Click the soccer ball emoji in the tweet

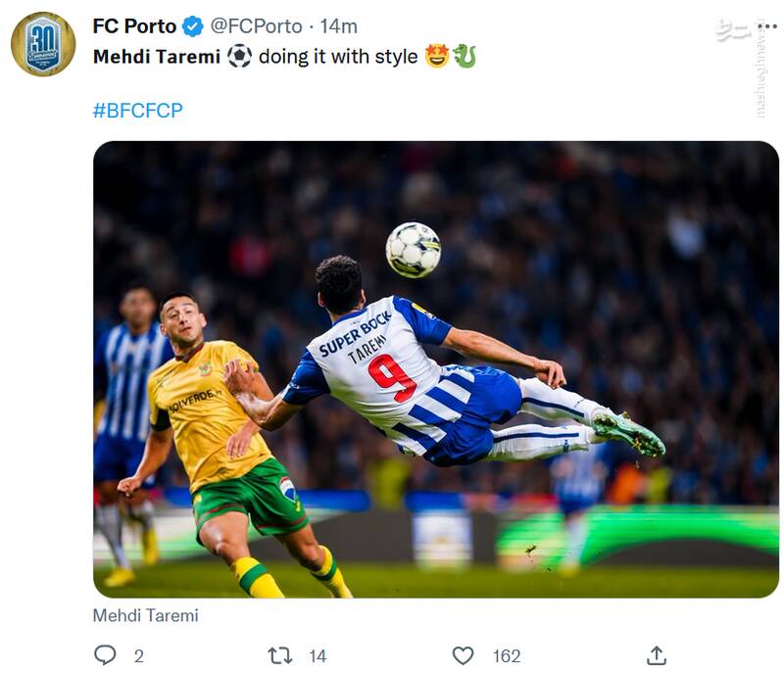tap(239, 57)
